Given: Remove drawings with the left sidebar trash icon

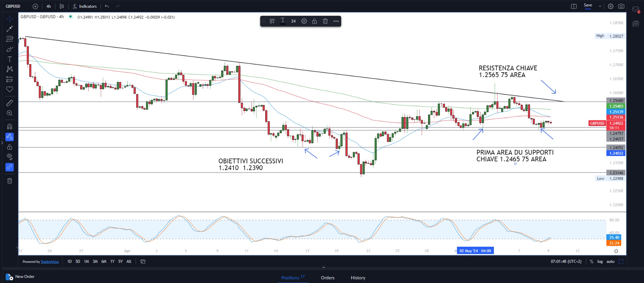Looking at the screenshot, I should [x=9, y=181].
